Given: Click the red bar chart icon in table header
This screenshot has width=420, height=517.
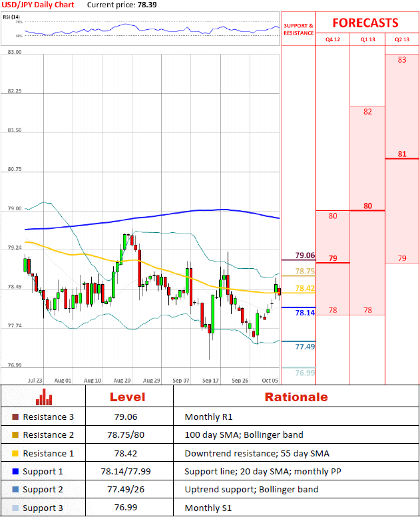Looking at the screenshot, I should (x=44, y=397).
